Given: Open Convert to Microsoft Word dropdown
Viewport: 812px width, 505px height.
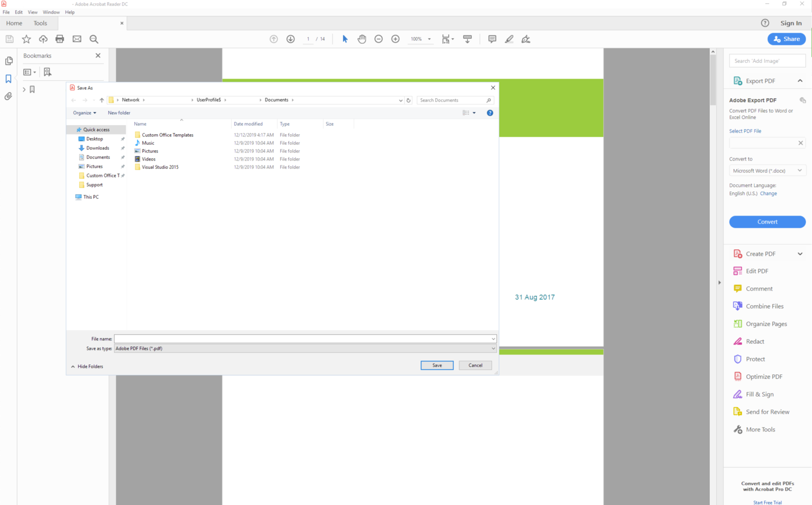Looking at the screenshot, I should pos(767,171).
